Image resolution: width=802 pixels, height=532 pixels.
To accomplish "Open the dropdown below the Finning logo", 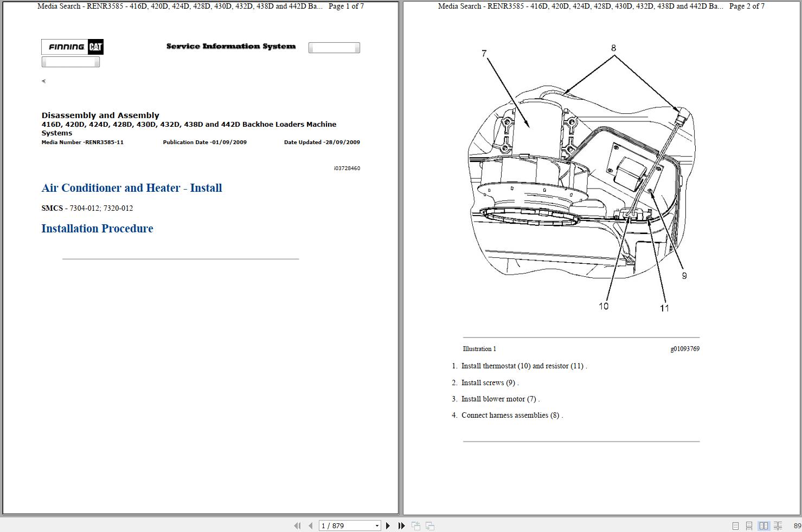I will 70,61.
